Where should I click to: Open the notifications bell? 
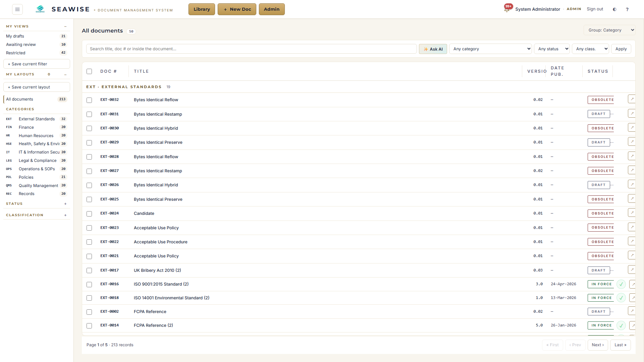point(507,9)
